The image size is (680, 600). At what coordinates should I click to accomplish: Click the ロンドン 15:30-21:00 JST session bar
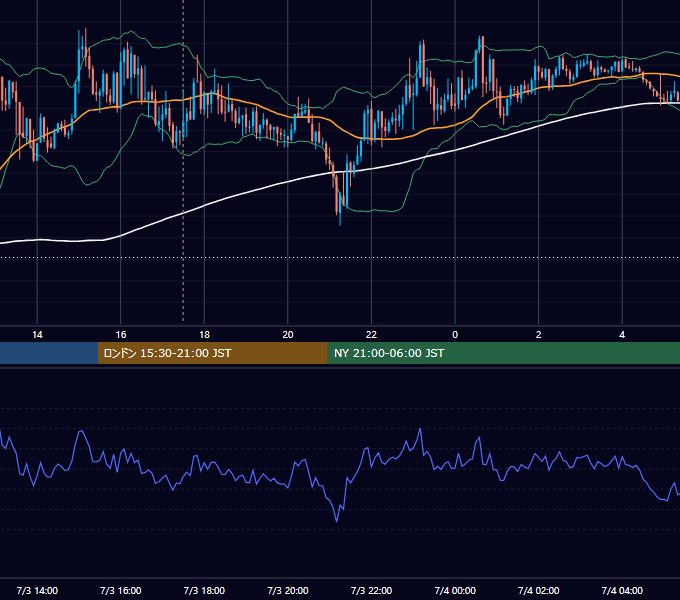pyautogui.click(x=212, y=353)
